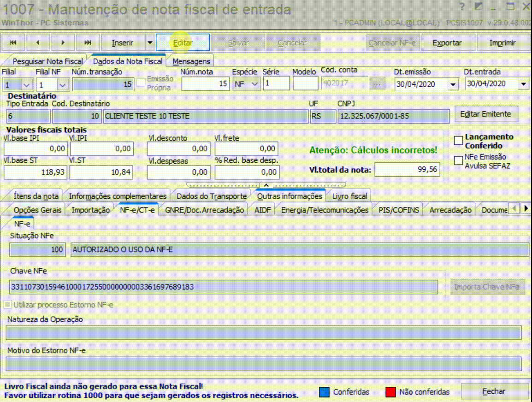This screenshot has height=402, width=532.
Task: Open the Mensagens tab
Action: tap(191, 61)
